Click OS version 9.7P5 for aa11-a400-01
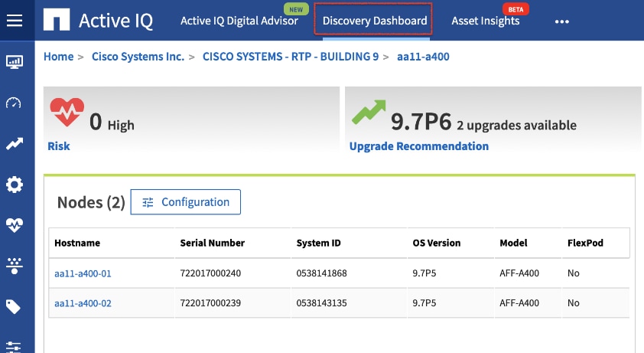 [424, 273]
